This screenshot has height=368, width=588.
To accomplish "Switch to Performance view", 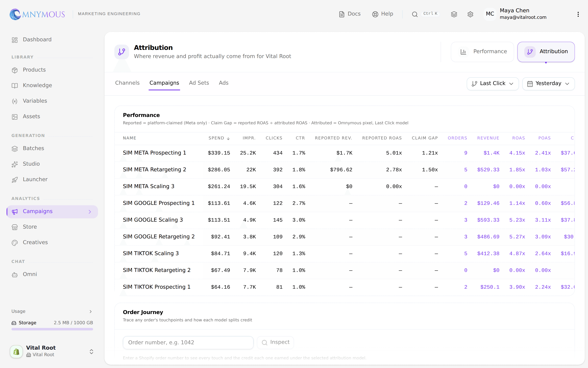I will coord(482,52).
